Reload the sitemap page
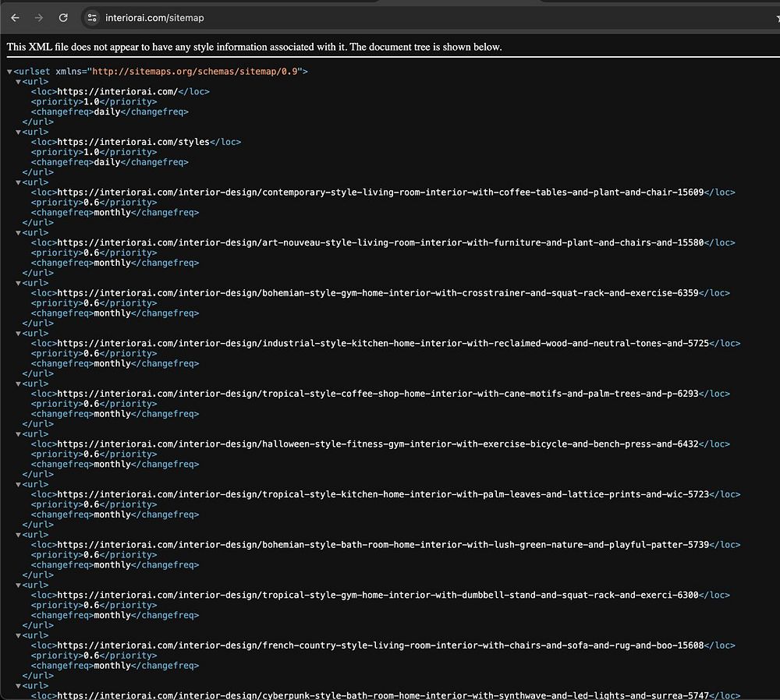The image size is (780, 700). point(63,18)
